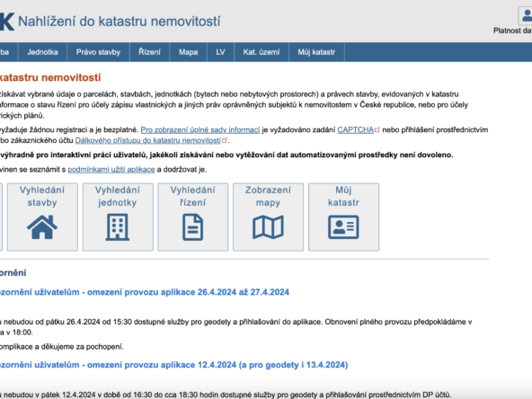Screen dimensions: 532x399
Task: Click the document icon in Vyhledání řízení tile
Action: (192, 227)
